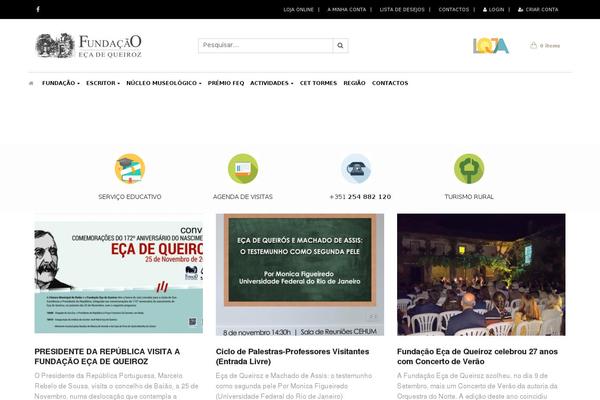This screenshot has width=600, height=400.
Task: Click Contactos in the black top bar
Action: point(453,10)
